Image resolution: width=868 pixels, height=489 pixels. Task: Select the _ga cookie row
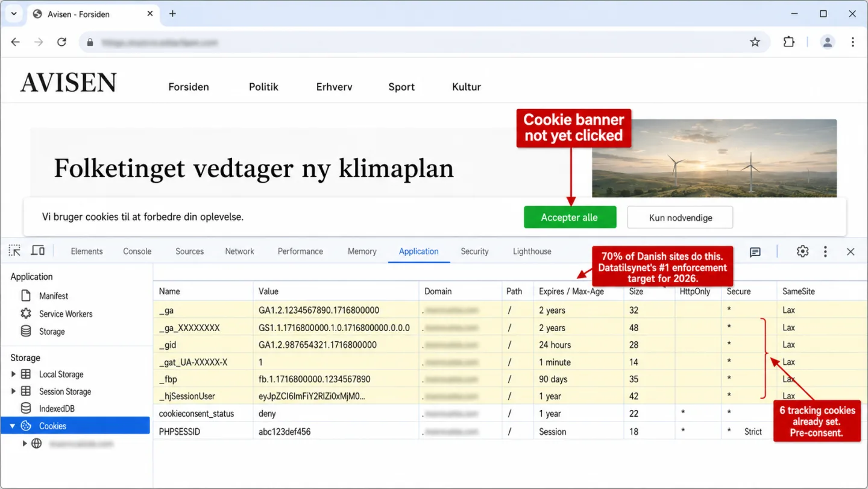(510, 311)
